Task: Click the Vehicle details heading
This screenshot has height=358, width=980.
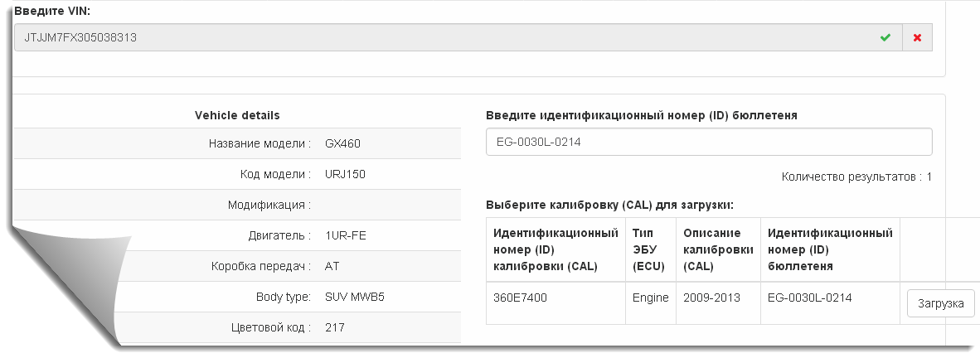Action: click(x=236, y=115)
